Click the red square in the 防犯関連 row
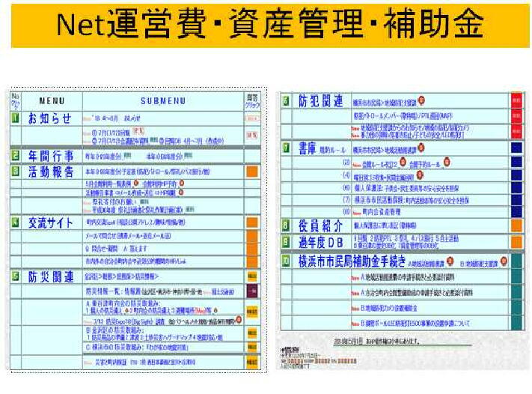The image size is (532, 394). (x=516, y=98)
